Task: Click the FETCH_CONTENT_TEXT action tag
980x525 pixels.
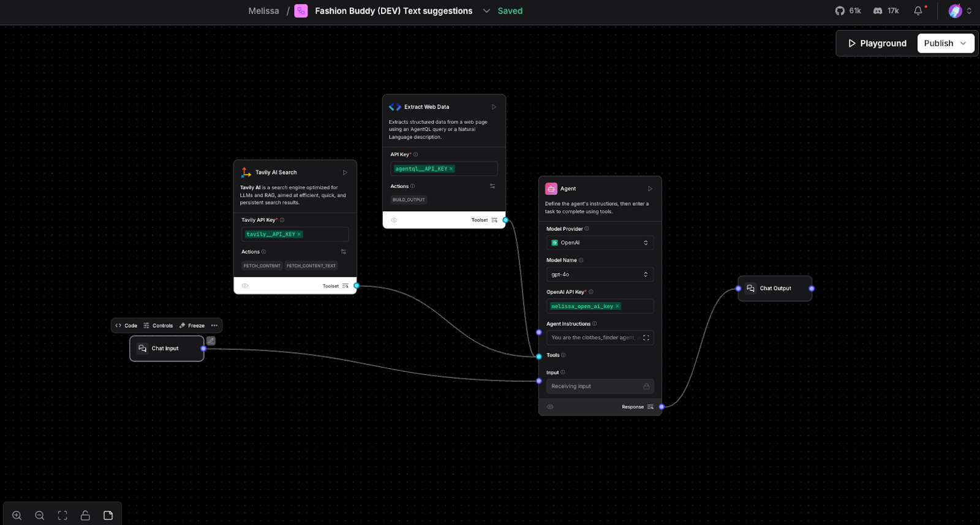Action: point(311,266)
